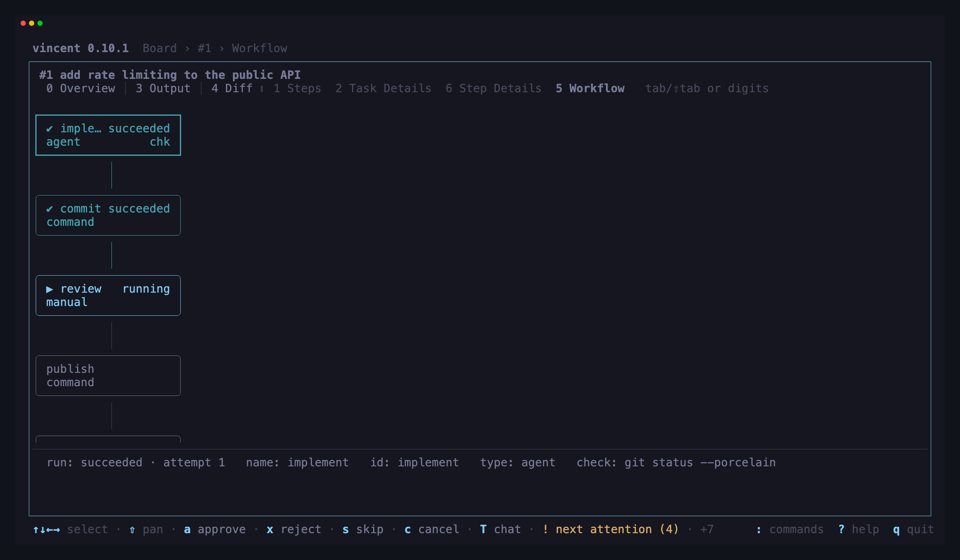
Task: Click the play triangle on review node
Action: coord(50,289)
